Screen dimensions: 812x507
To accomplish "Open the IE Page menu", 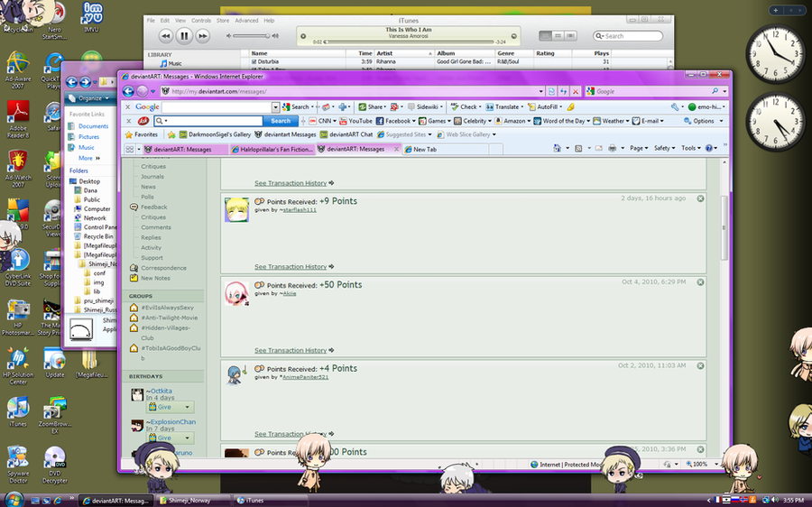I will point(639,148).
